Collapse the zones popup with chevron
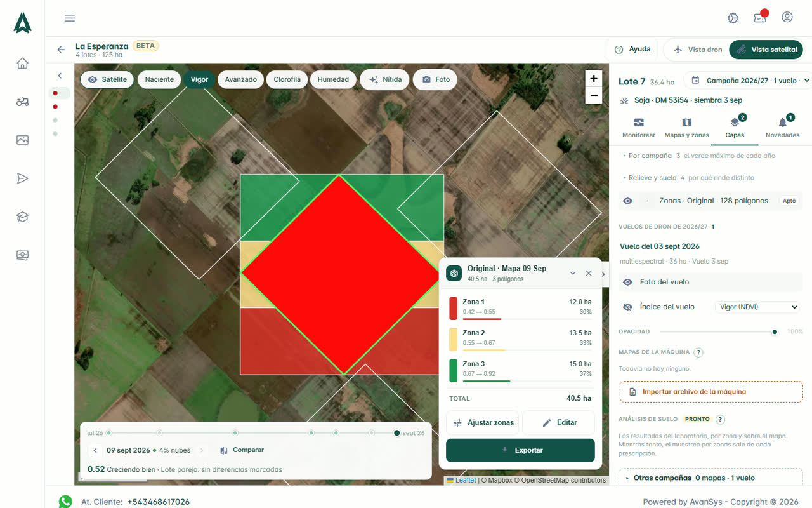The width and height of the screenshot is (812, 508). tap(573, 273)
